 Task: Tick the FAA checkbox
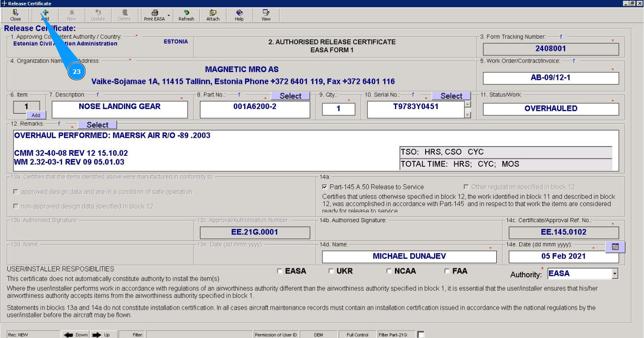pos(447,271)
